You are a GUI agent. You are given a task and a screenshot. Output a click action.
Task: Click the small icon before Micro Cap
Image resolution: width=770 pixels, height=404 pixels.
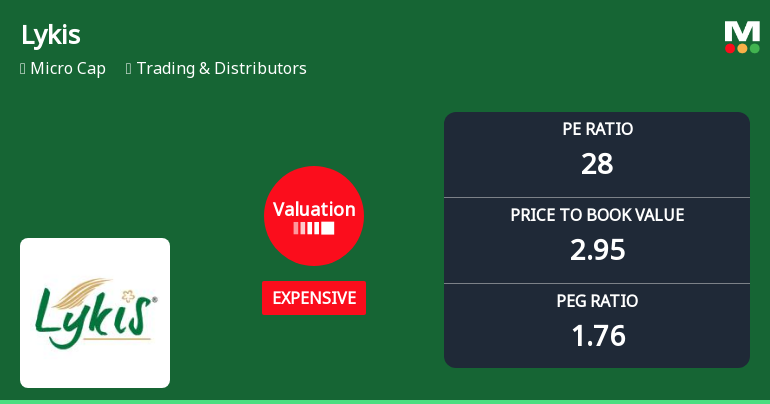22,69
